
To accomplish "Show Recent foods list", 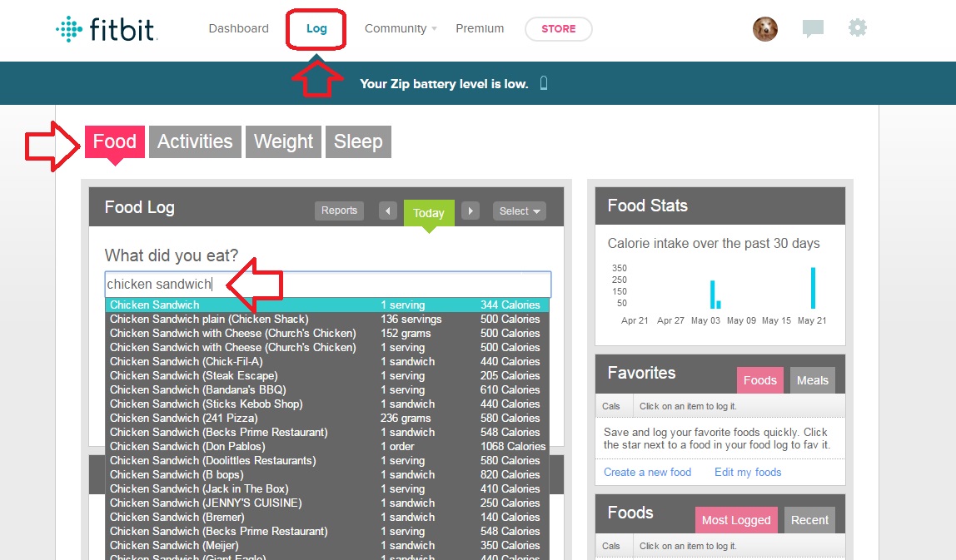I will point(809,520).
